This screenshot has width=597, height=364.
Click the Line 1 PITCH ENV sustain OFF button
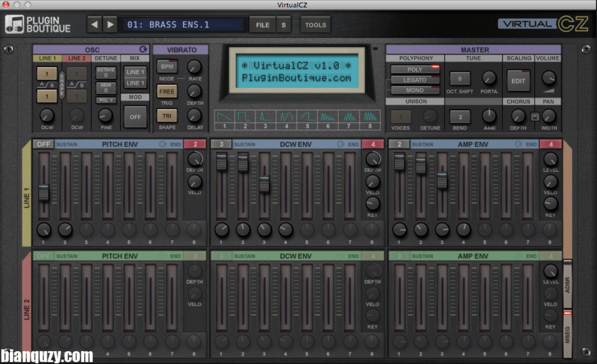44,144
